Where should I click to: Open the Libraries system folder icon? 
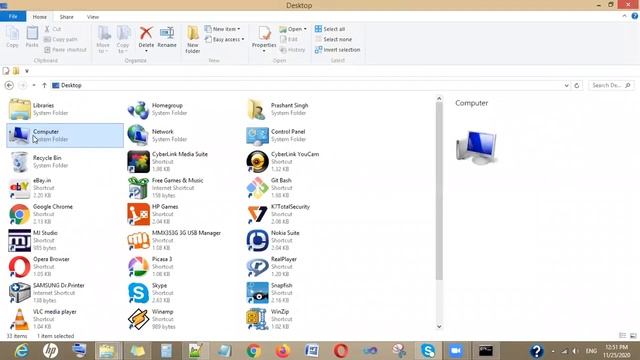(20, 109)
